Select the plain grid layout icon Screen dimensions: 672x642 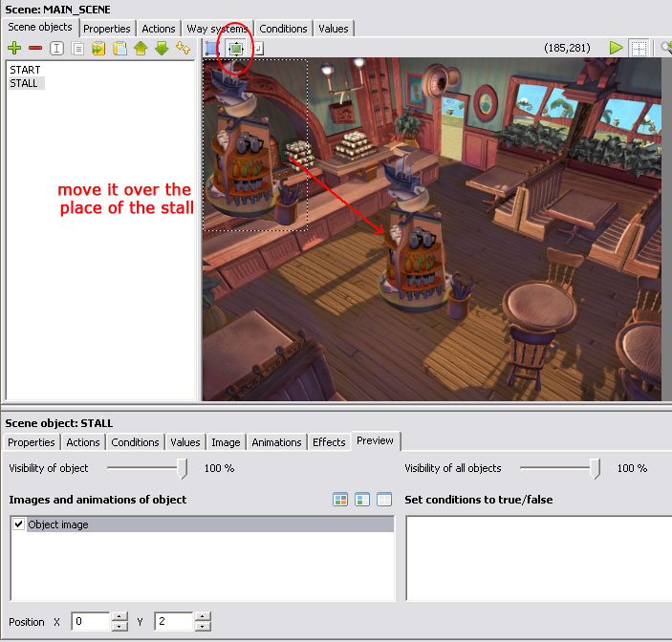click(384, 500)
